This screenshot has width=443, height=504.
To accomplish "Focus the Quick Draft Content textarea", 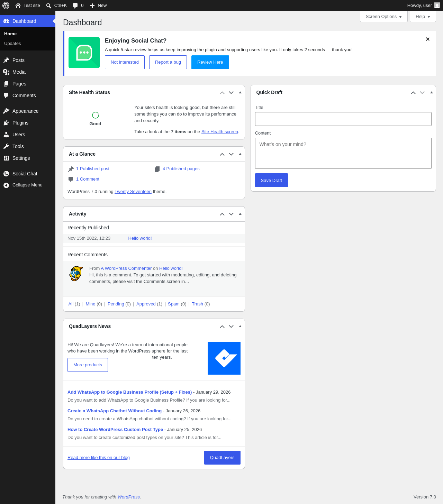I will click(343, 153).
